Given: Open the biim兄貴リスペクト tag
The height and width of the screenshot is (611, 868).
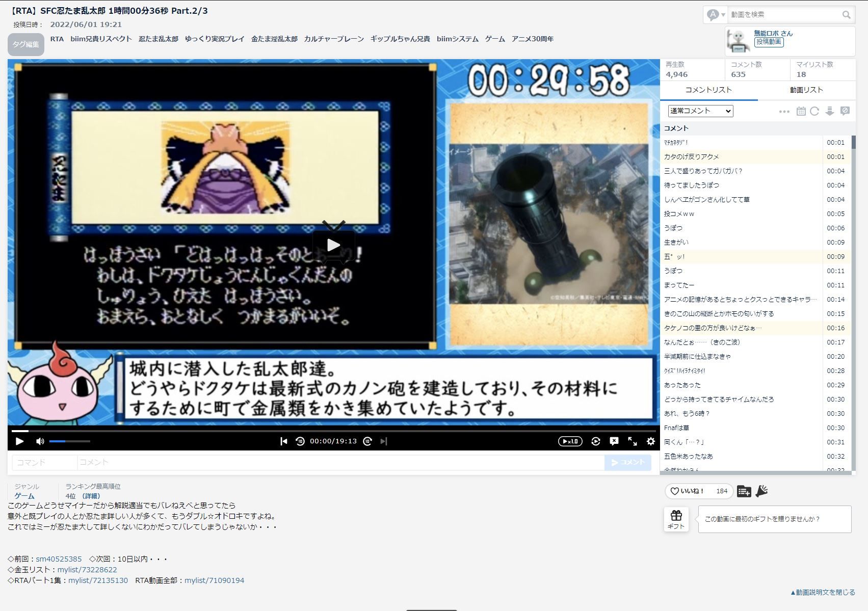Looking at the screenshot, I should pos(101,39).
